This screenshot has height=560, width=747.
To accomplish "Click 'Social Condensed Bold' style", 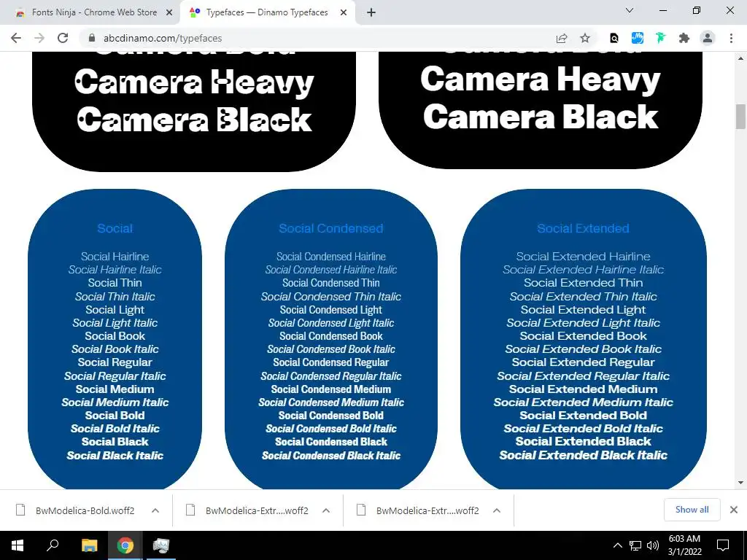I will pyautogui.click(x=331, y=415).
